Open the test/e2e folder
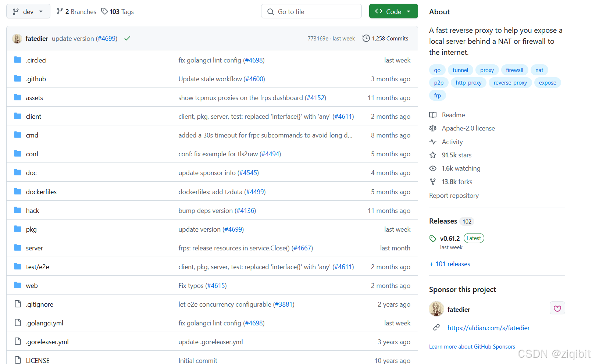This screenshot has width=592, height=364. (38, 267)
